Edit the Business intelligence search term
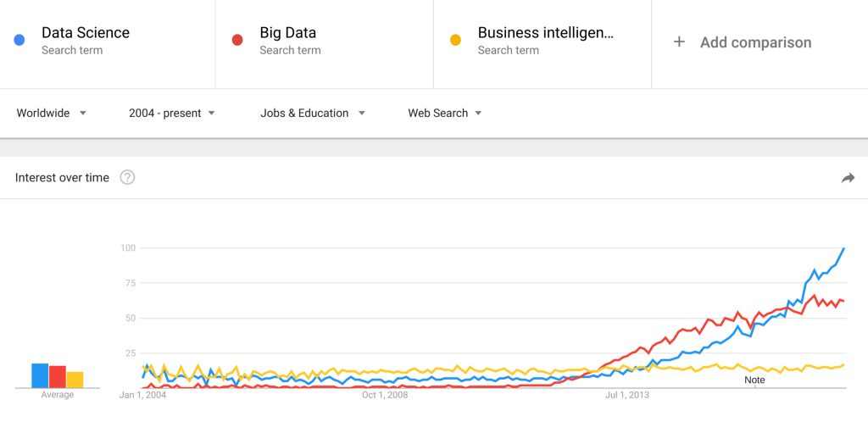 545,33
